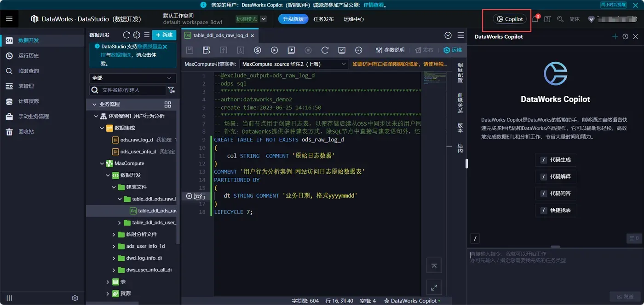Image resolution: width=644 pixels, height=305 pixels.
Task: Start new Copilot chat with plus icon
Action: [x=615, y=36]
